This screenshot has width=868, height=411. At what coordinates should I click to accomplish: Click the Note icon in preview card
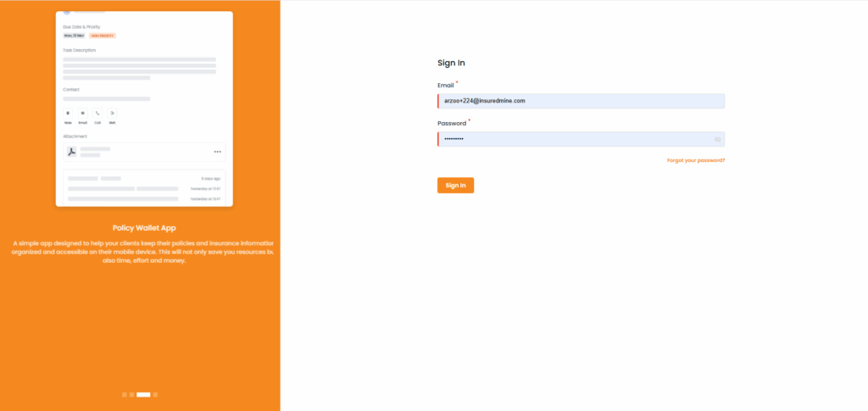pos(68,113)
